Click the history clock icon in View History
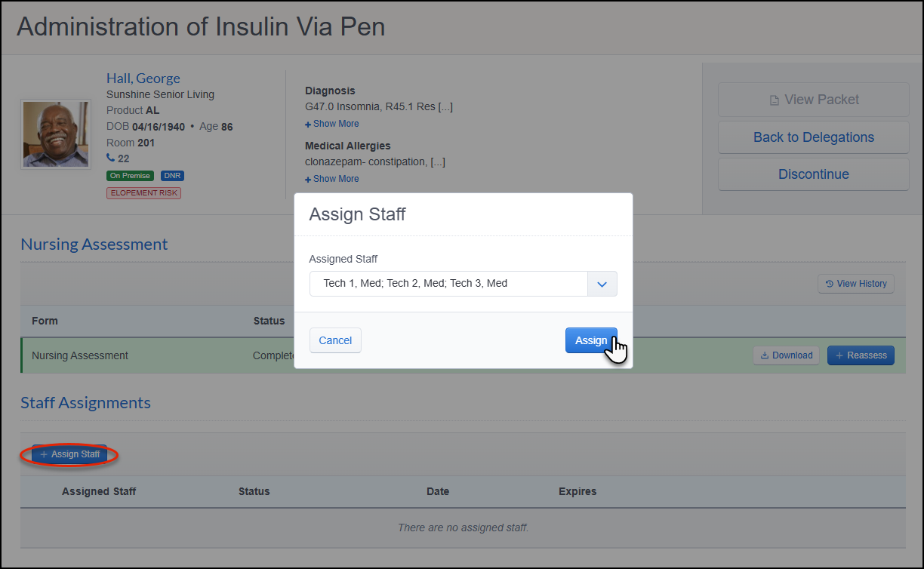 coord(830,284)
